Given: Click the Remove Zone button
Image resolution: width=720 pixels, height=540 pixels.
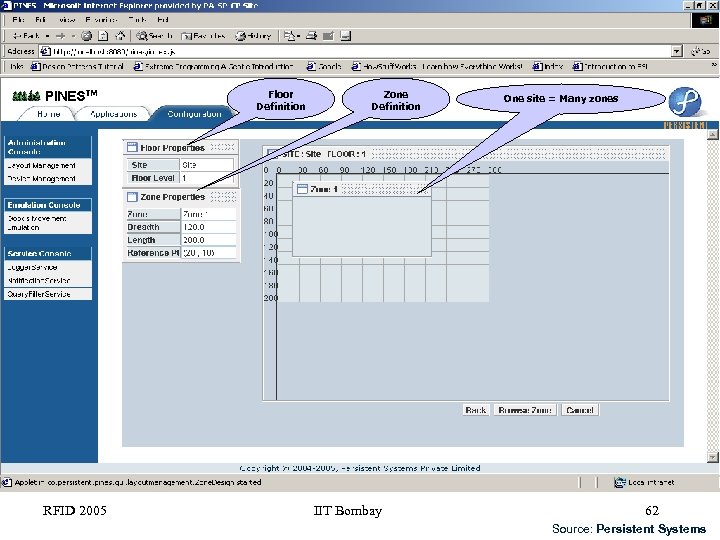Looking at the screenshot, I should [525, 410].
